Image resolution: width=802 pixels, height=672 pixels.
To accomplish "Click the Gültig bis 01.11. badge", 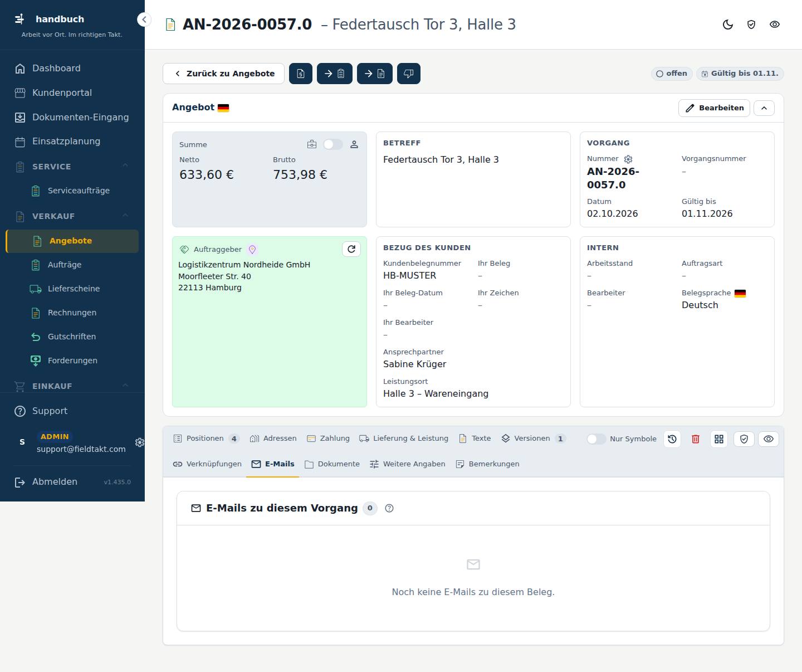I will tap(740, 74).
